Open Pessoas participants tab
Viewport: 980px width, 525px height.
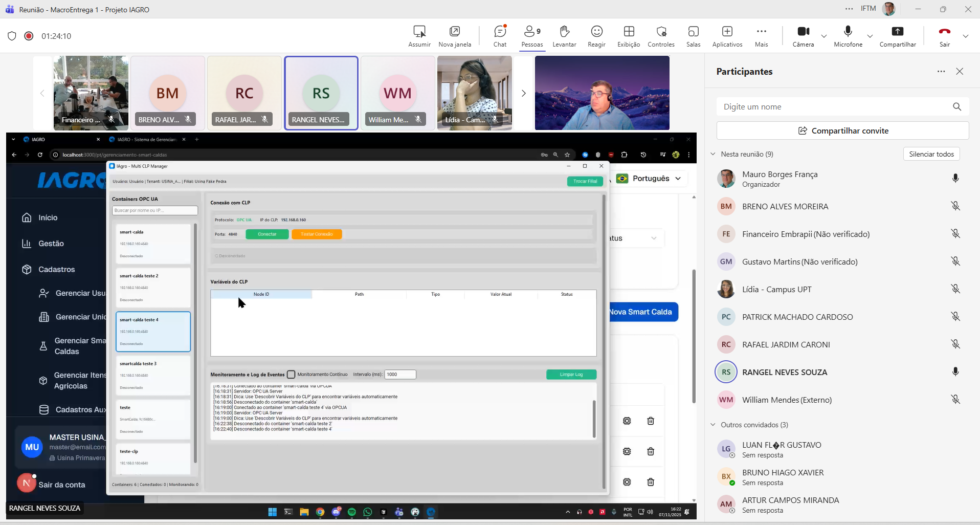click(x=532, y=32)
